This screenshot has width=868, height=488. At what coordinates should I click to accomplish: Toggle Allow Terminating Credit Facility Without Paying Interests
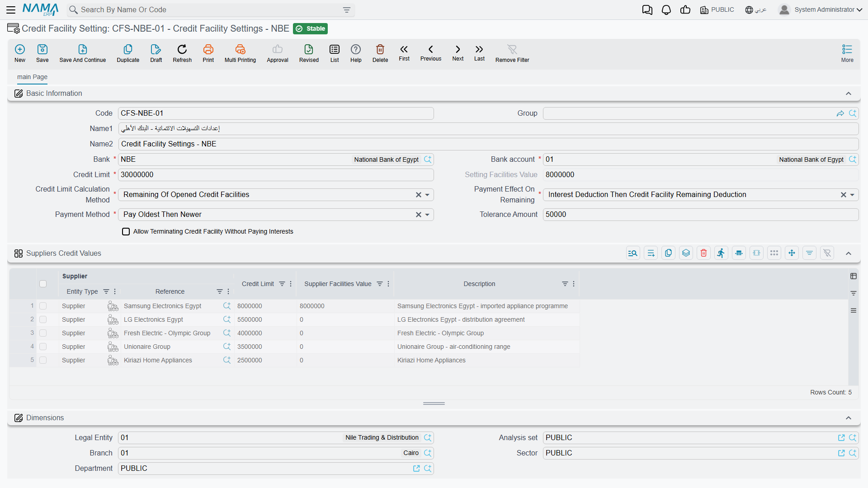126,232
